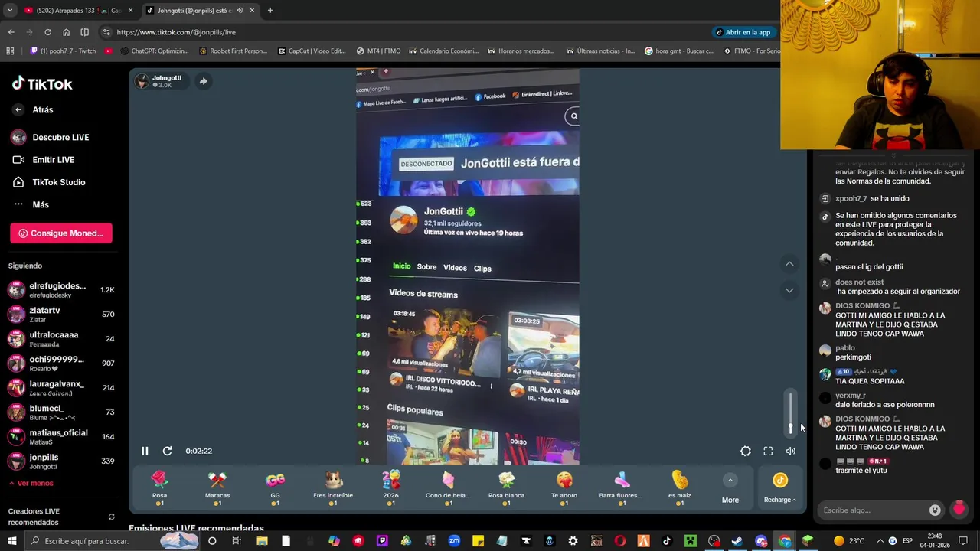Open the Recharge coins menu
The image size is (980, 551).
click(779, 488)
